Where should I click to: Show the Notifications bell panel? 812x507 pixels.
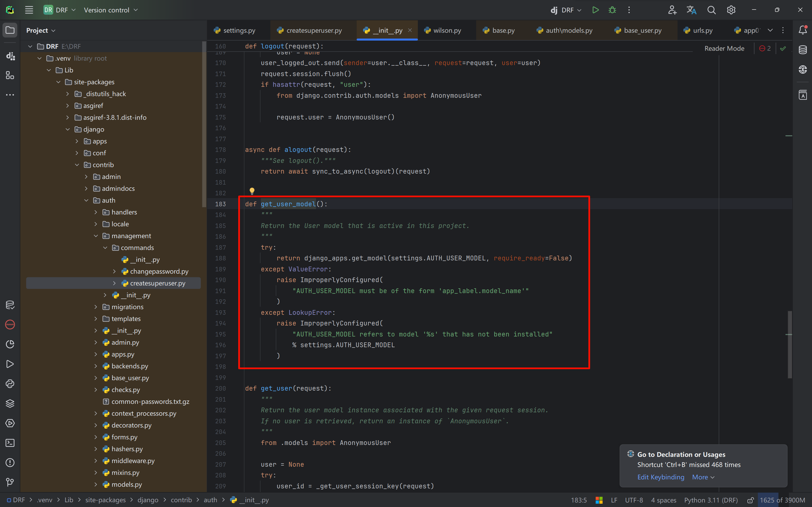(x=803, y=30)
